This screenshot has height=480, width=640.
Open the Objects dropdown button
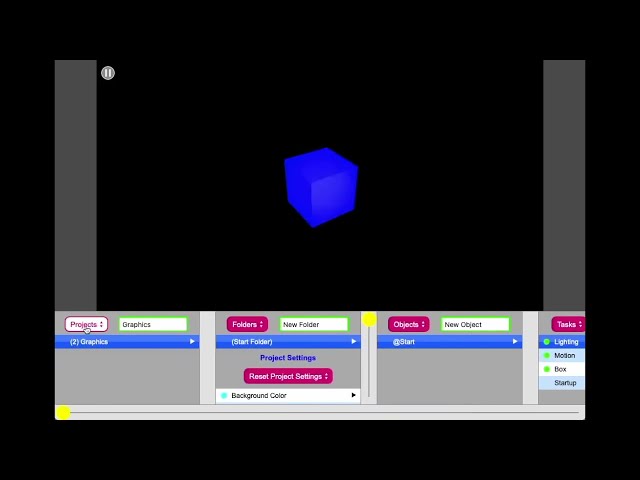(409, 324)
